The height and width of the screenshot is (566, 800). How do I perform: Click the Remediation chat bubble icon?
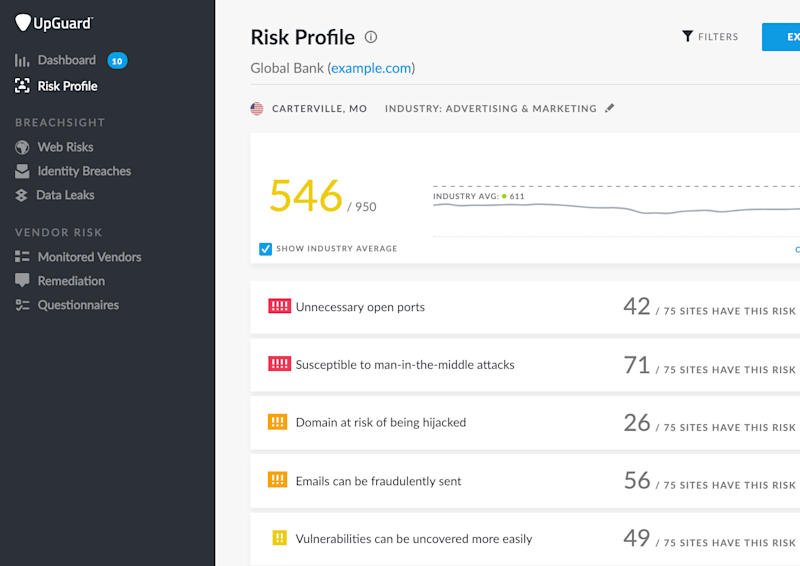[22, 280]
